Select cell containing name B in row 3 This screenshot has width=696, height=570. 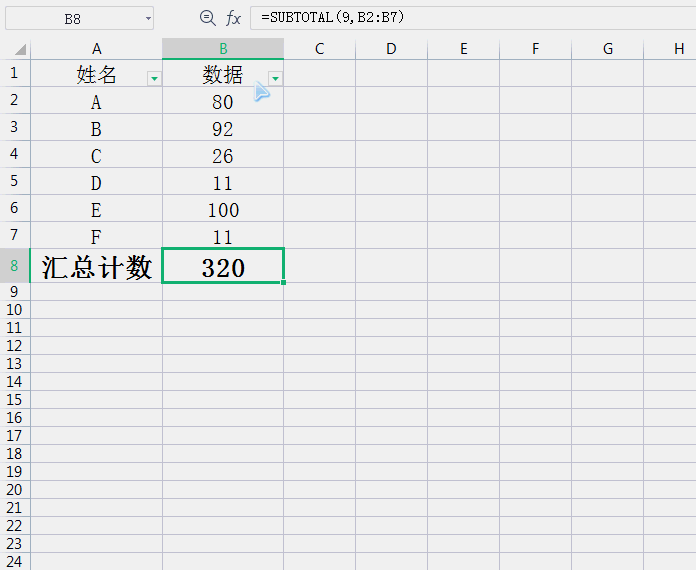(96, 127)
